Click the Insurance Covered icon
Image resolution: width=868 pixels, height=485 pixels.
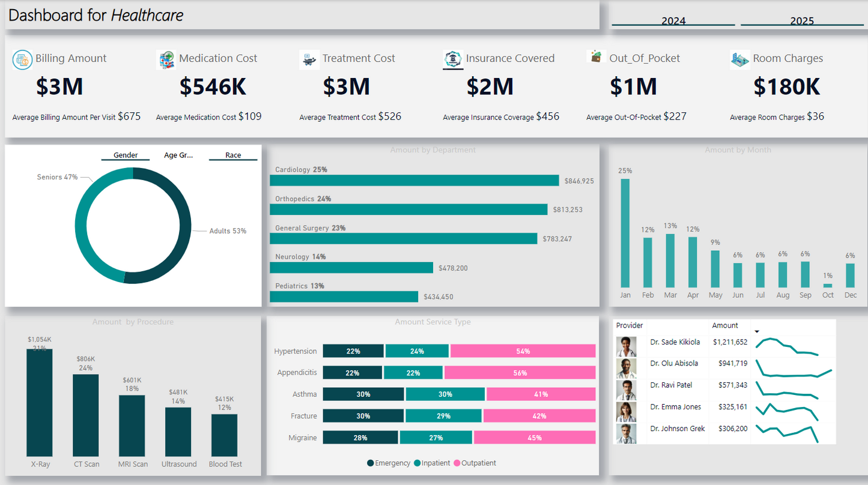pyautogui.click(x=452, y=59)
